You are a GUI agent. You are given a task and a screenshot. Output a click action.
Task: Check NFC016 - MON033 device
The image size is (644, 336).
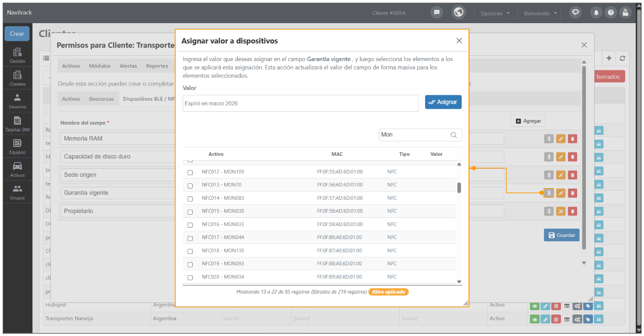(190, 225)
